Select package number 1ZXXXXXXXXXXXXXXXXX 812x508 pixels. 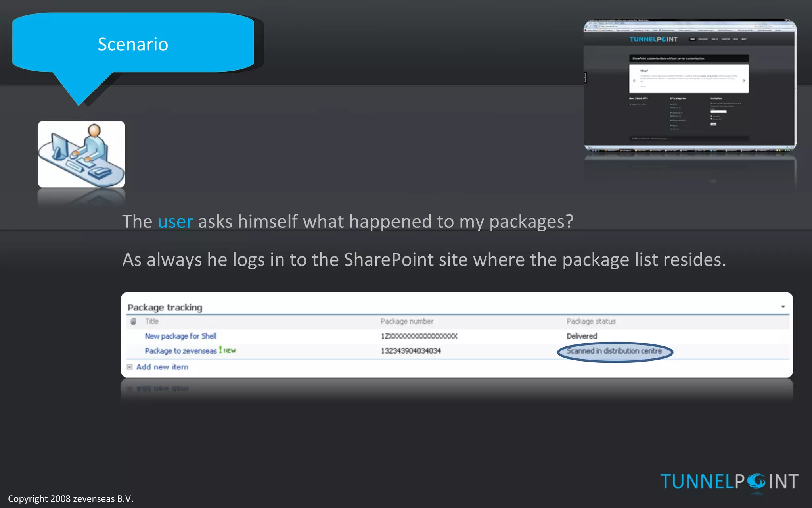pyautogui.click(x=419, y=336)
